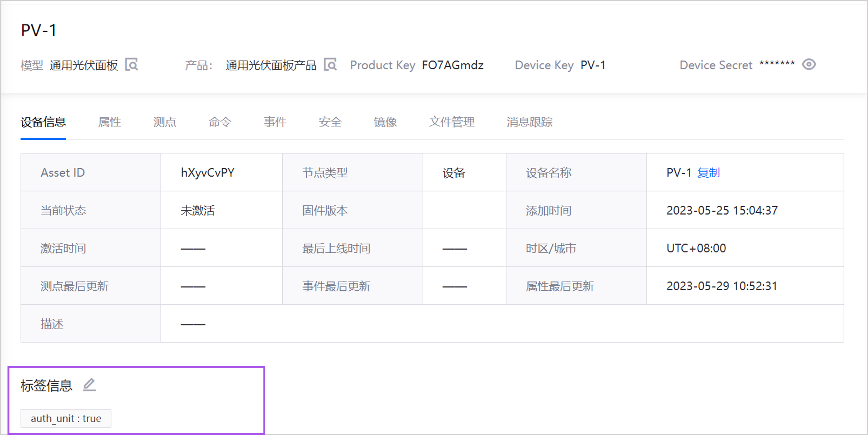Switch to the 测点 tab
The height and width of the screenshot is (435, 868).
click(x=165, y=122)
